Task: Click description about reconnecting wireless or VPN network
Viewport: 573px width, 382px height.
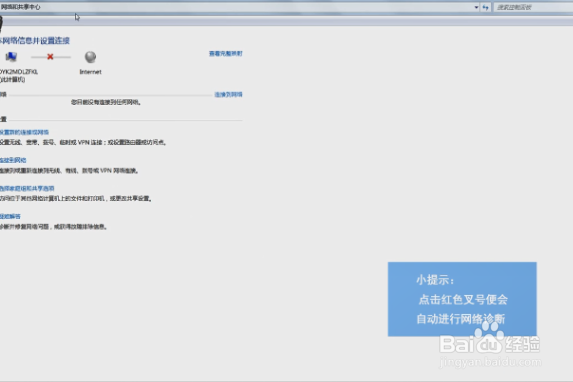Action: [69, 171]
